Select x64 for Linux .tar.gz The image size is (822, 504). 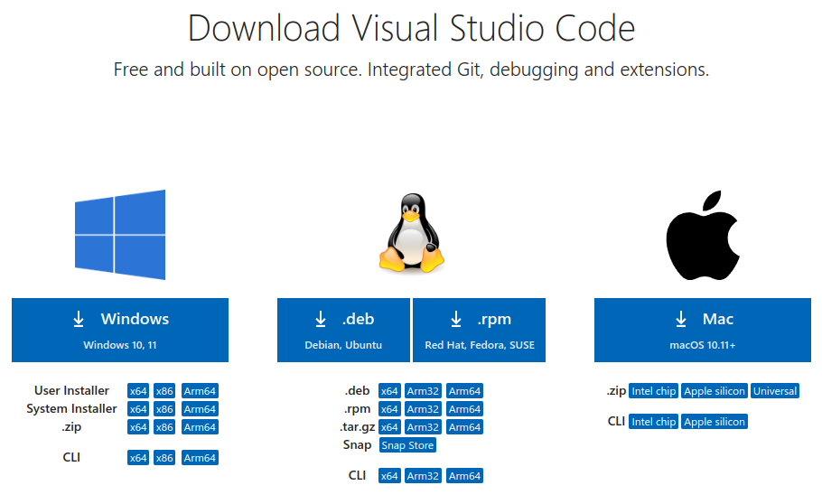(389, 427)
